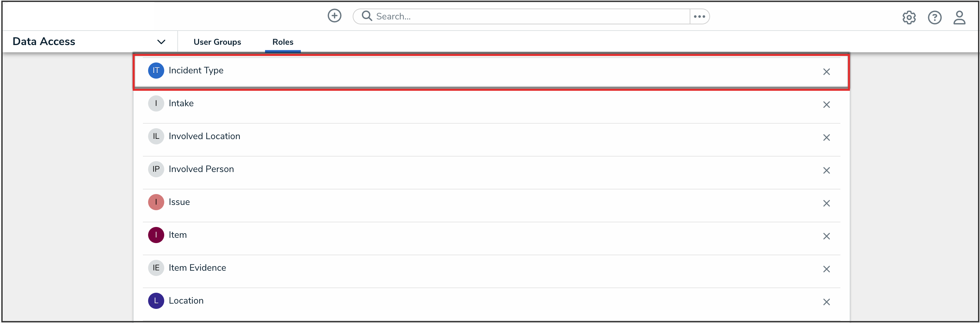Image resolution: width=980 pixels, height=323 pixels.
Task: Open the help question mark icon
Action: point(934,17)
